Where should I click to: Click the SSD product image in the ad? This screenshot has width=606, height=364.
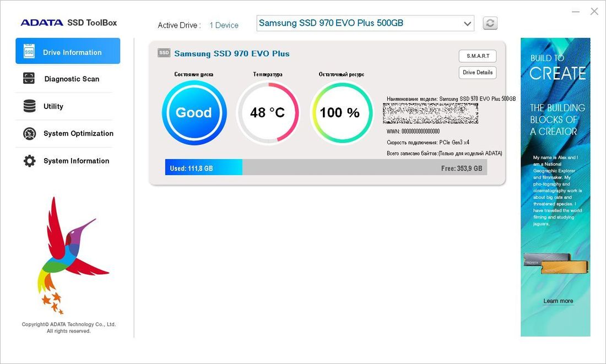pyautogui.click(x=556, y=263)
